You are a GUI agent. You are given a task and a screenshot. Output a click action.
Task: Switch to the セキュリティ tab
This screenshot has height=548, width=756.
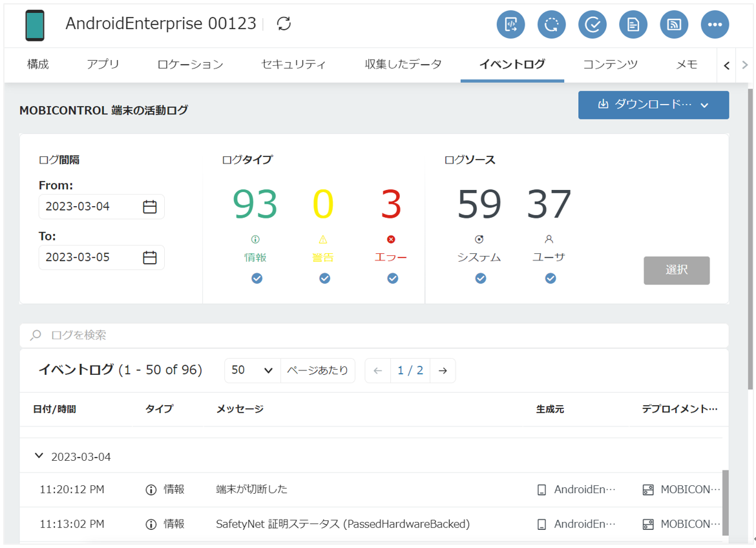[x=293, y=64]
